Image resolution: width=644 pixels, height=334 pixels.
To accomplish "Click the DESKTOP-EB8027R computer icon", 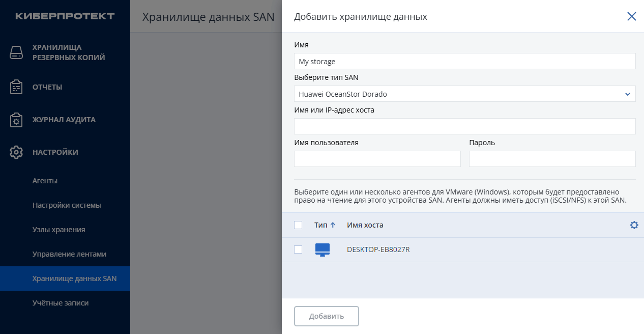I will point(323,249).
